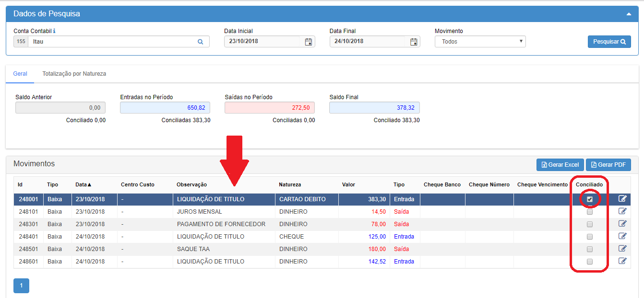Edit movement 248101 with the pencil icon
The width and height of the screenshot is (644, 298).
pyautogui.click(x=622, y=211)
